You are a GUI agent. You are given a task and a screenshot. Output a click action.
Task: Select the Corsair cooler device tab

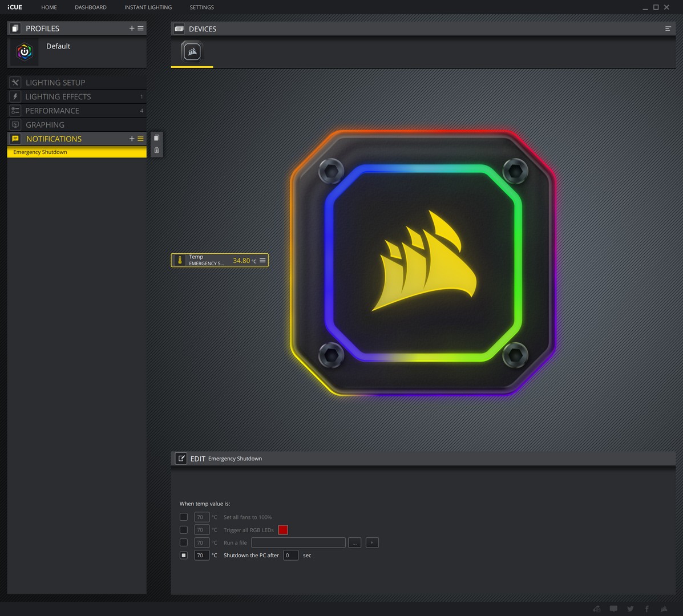click(192, 52)
